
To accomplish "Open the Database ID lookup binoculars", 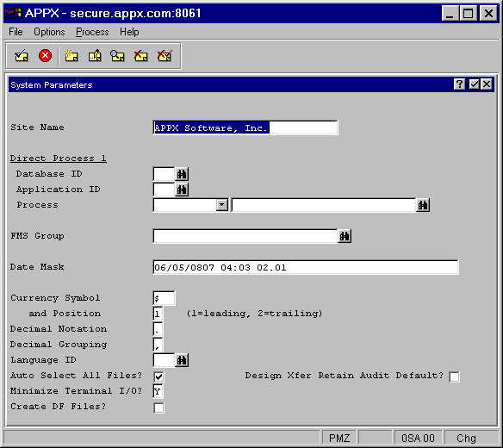I will coord(182,174).
